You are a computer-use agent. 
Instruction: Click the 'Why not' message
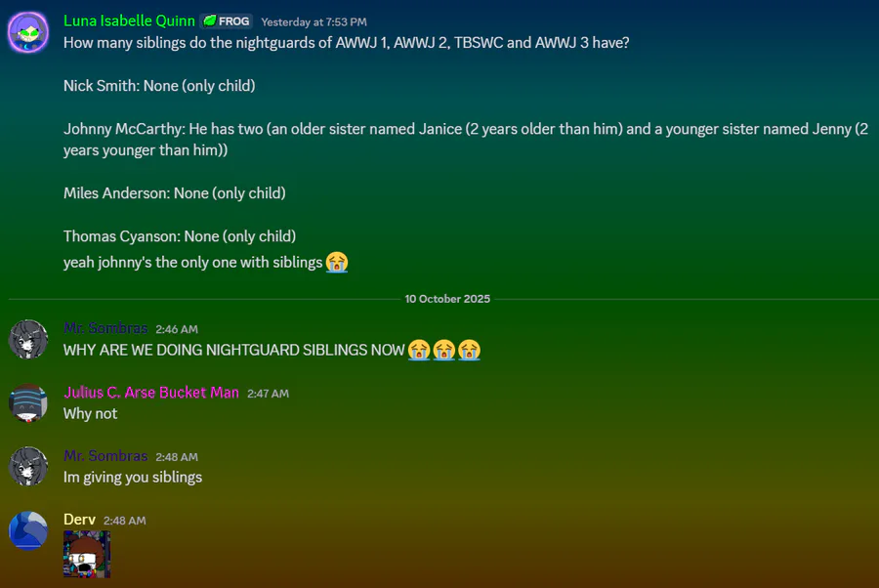[90, 414]
